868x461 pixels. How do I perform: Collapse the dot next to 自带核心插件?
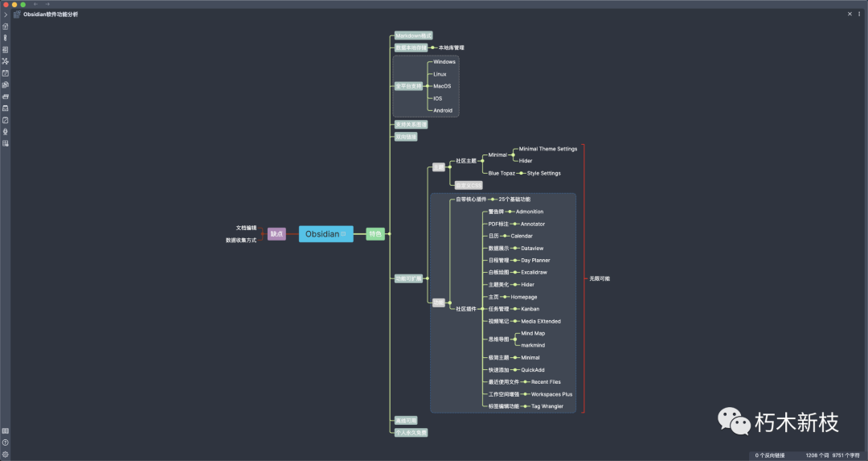click(x=493, y=199)
